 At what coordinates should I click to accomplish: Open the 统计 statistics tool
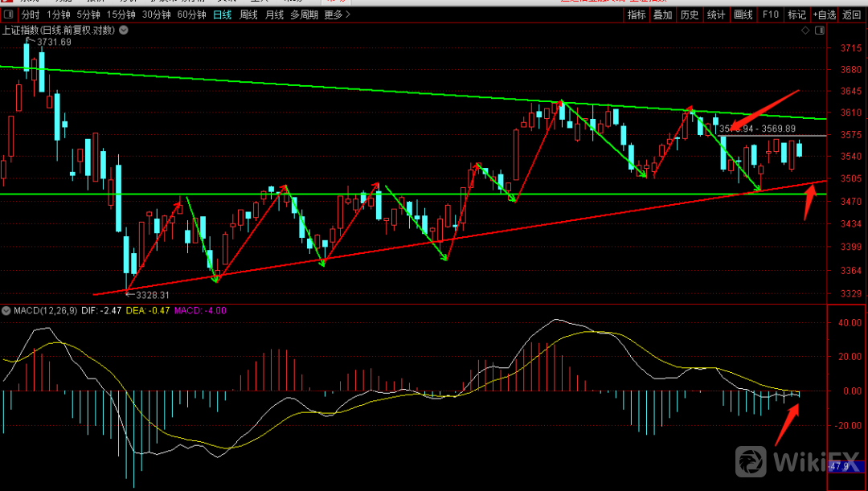(715, 14)
